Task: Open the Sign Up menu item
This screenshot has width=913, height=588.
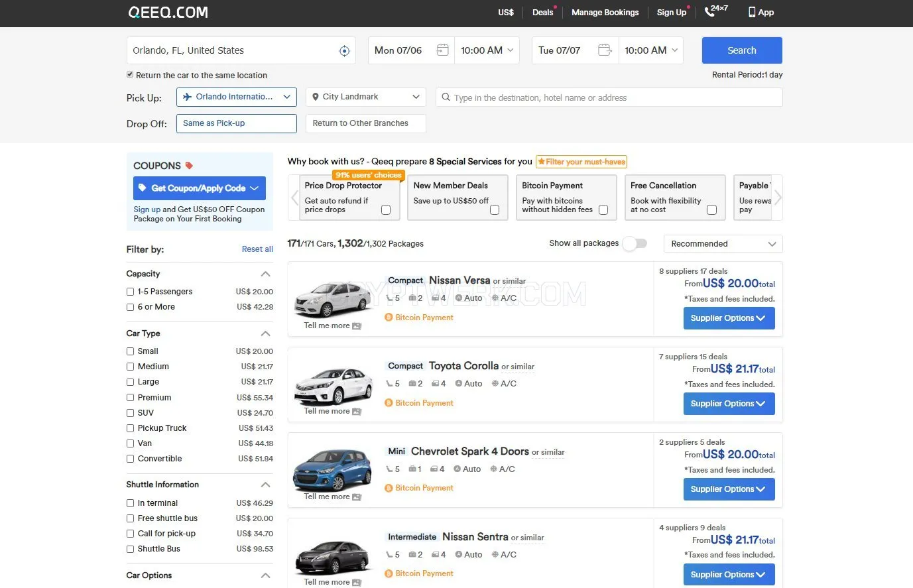Action: click(x=672, y=13)
